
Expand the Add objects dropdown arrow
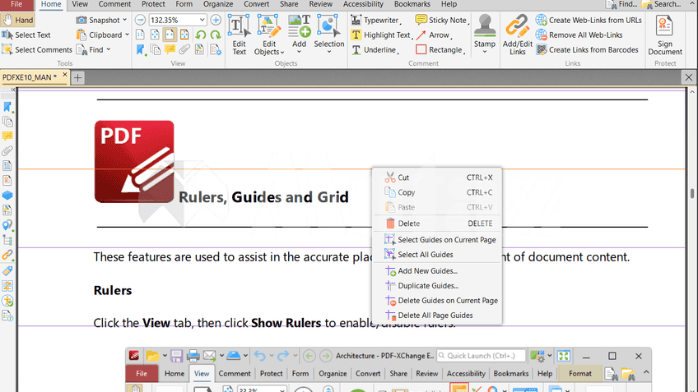click(x=299, y=52)
